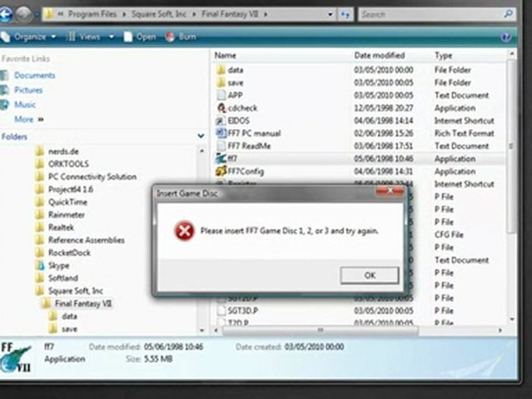Viewport: 532px width, 399px height.
Task: Select Skype folder in tree
Action: (59, 265)
